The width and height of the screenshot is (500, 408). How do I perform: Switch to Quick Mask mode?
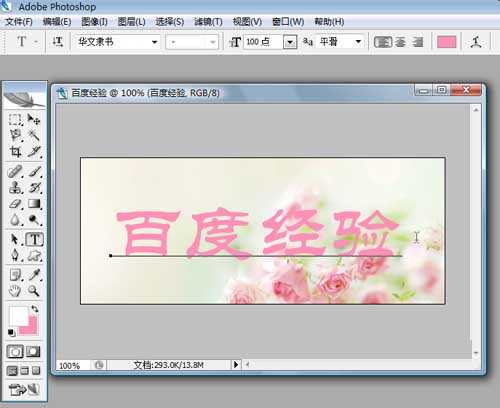point(33,351)
